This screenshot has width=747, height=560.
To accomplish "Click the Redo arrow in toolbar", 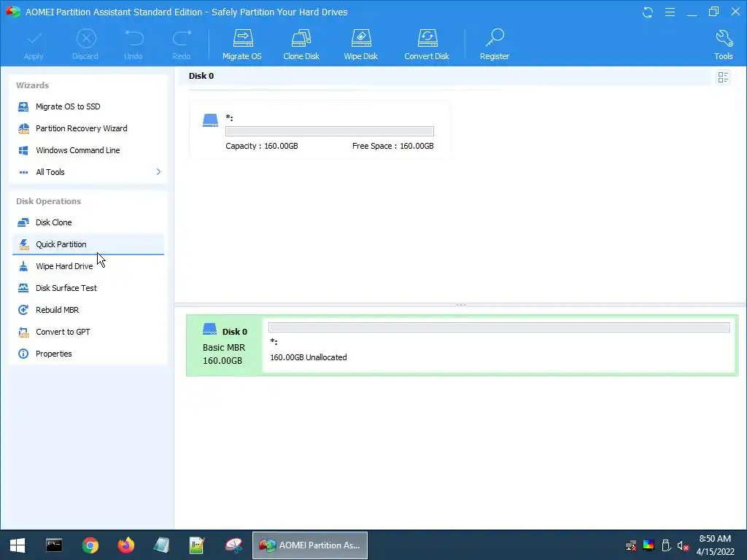I will coord(182,44).
